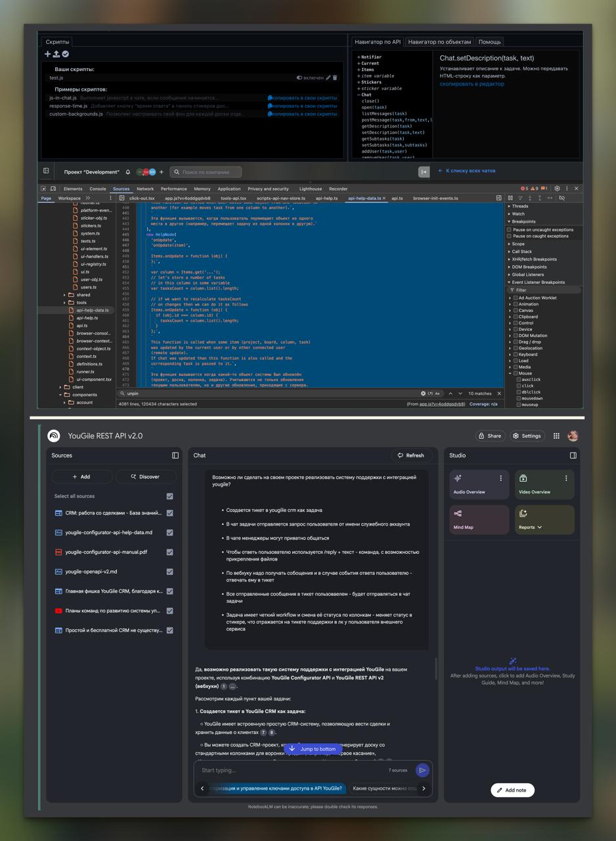Toggle the DevTools device toolbar icon
Viewport: 616px width, 841px height.
(53, 189)
